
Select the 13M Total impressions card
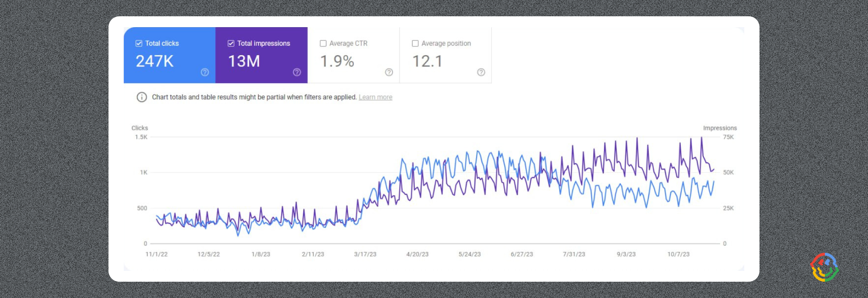point(262,55)
